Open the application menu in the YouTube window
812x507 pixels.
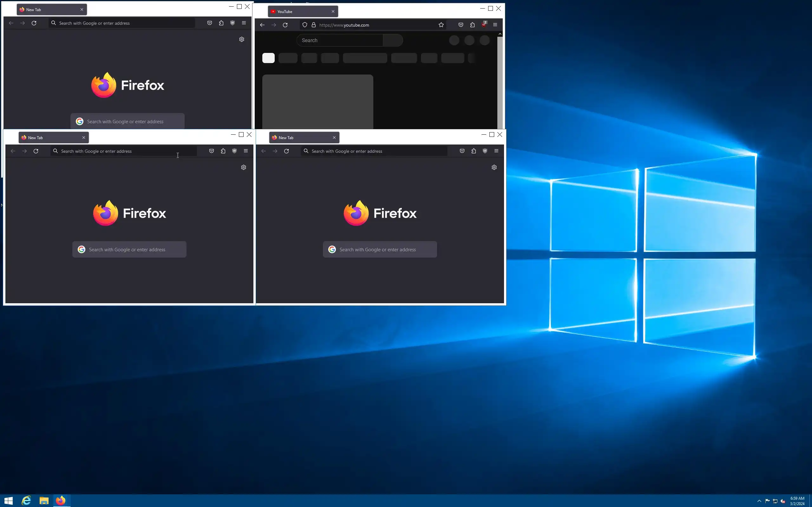495,25
